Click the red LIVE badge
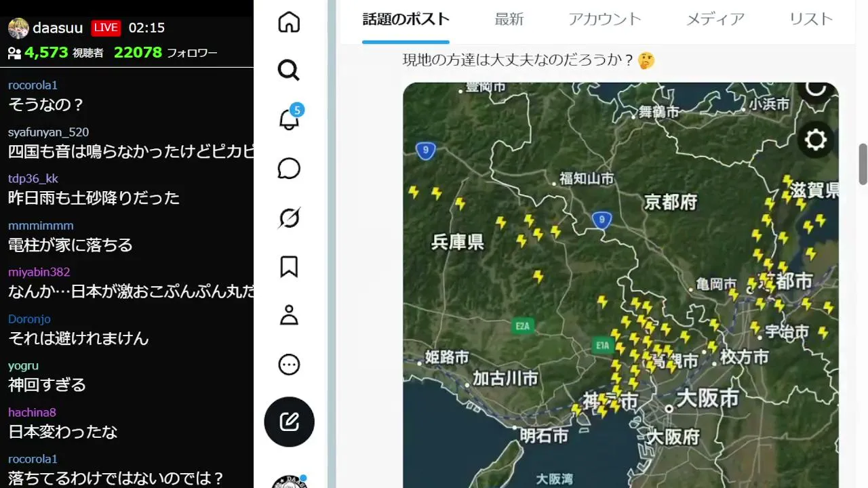The width and height of the screenshot is (868, 488). point(106,28)
